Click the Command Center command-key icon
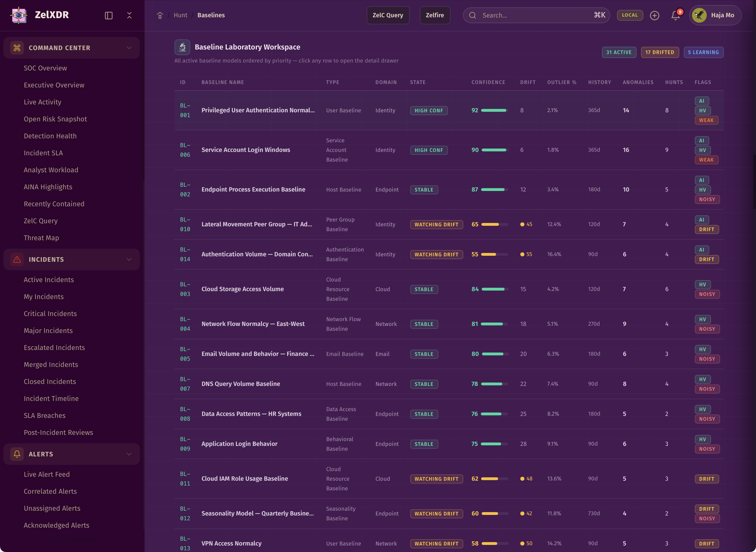This screenshot has width=756, height=552. pos(17,48)
